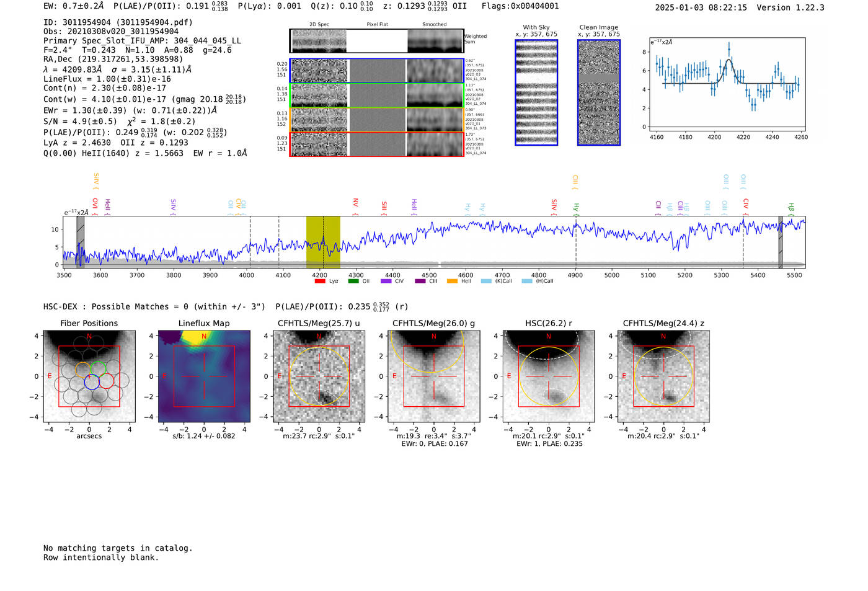Select the green-outlined 2D Spec fiber row
The image size is (868, 591).
[377, 96]
